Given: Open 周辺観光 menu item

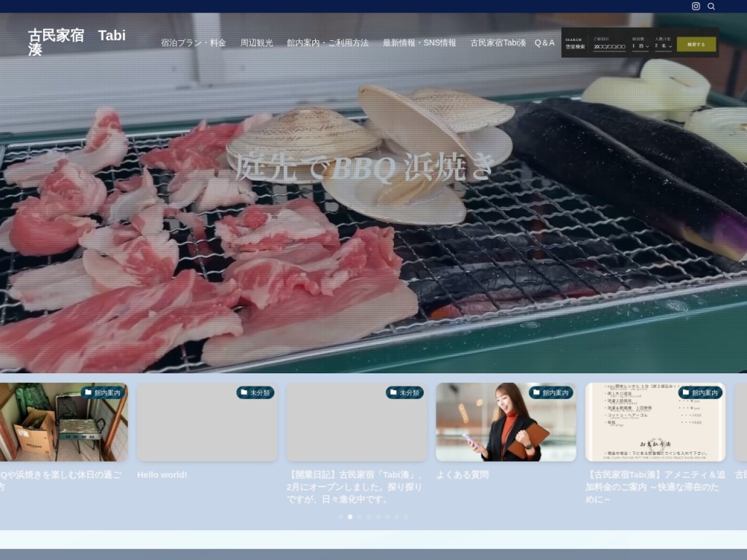Looking at the screenshot, I should click(x=257, y=43).
